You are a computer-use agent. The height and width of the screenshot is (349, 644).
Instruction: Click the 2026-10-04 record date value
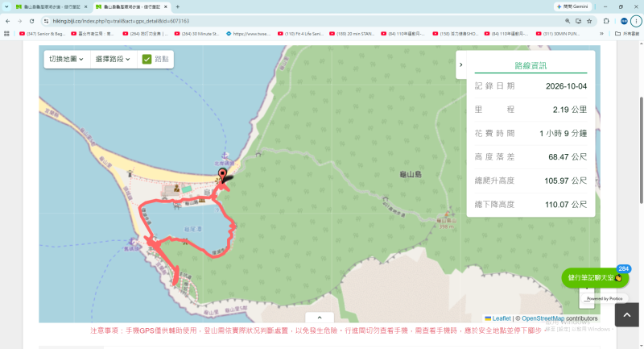566,86
